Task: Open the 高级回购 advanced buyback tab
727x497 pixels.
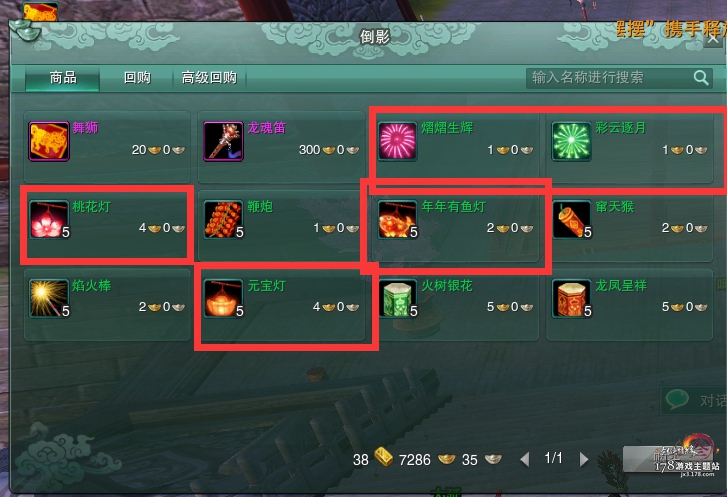Action: (x=210, y=77)
